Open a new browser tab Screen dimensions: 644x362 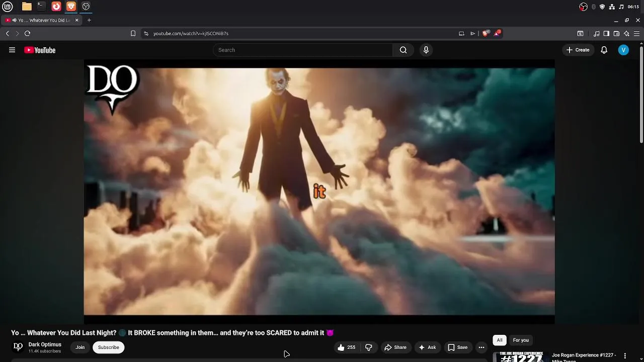click(89, 20)
